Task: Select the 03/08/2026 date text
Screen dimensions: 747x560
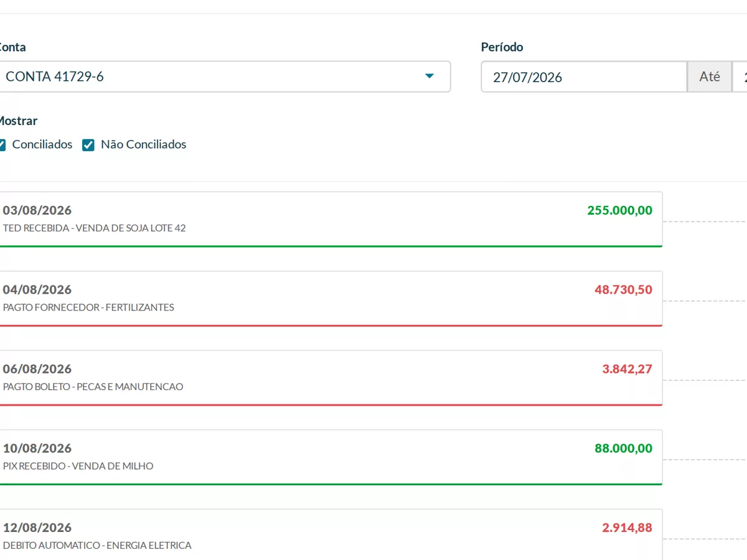Action: [x=37, y=210]
